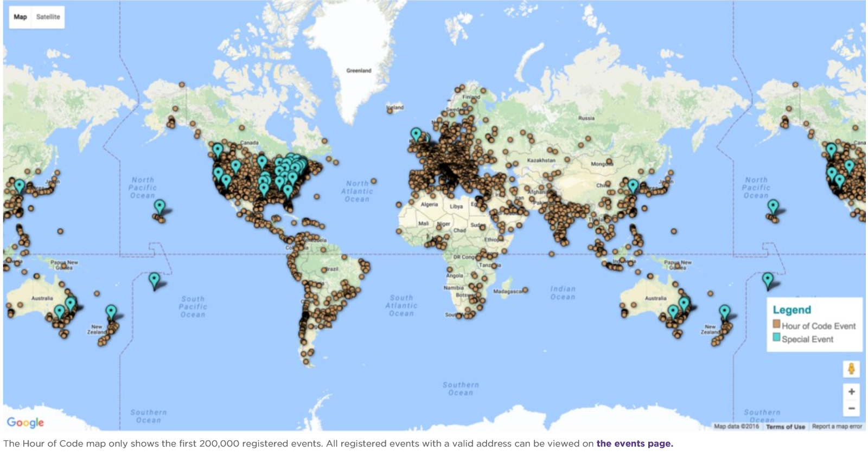Click the Legend heading
This screenshot has width=868, height=457.
[792, 310]
